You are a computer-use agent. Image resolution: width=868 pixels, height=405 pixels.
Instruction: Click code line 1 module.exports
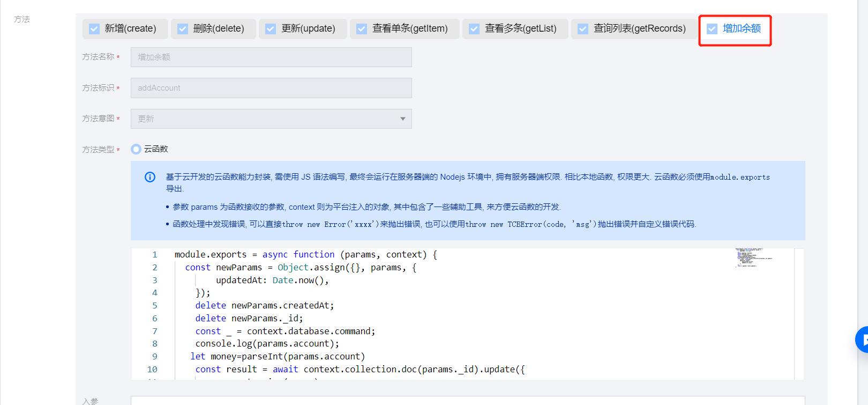point(306,255)
